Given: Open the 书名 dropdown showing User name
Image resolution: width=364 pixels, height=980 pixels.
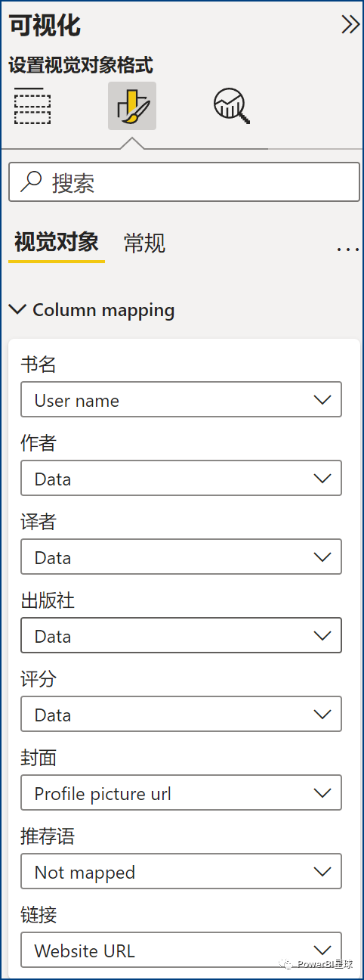Looking at the screenshot, I should tap(181, 400).
